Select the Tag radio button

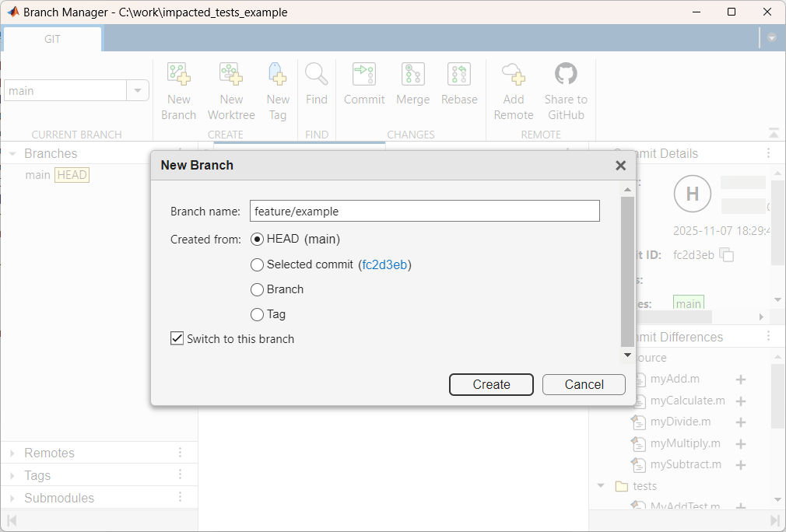[257, 313]
